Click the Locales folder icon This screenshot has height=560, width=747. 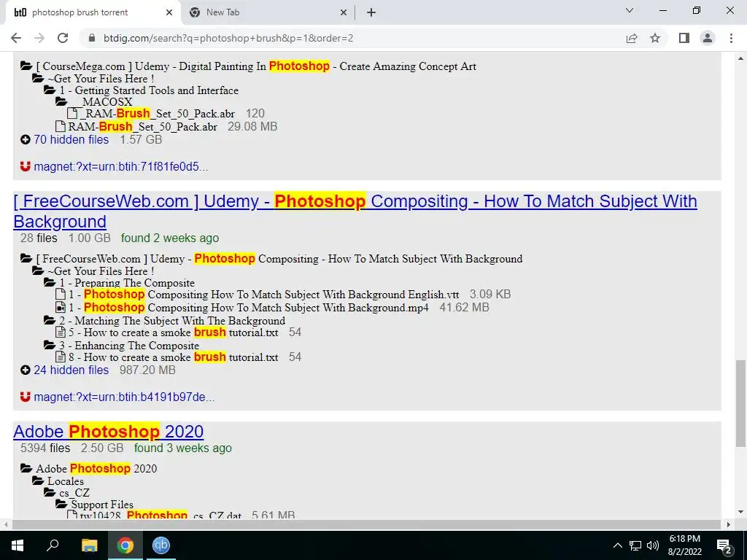[38, 481]
